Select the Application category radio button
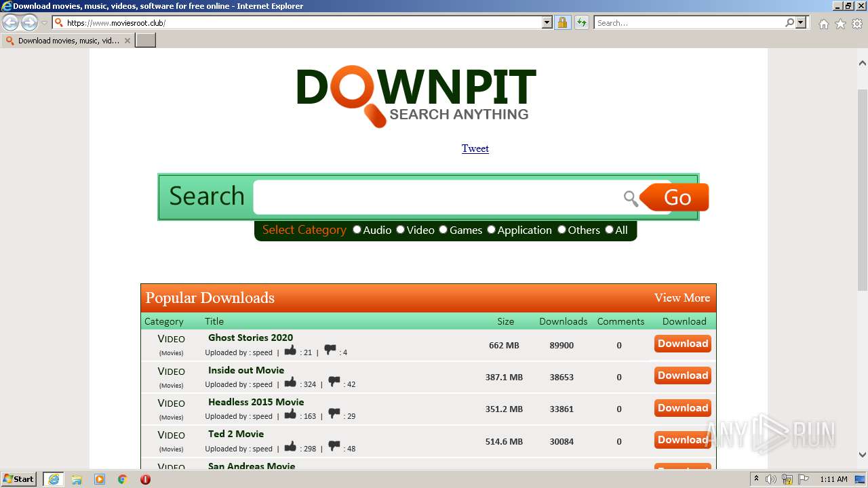 click(x=491, y=230)
